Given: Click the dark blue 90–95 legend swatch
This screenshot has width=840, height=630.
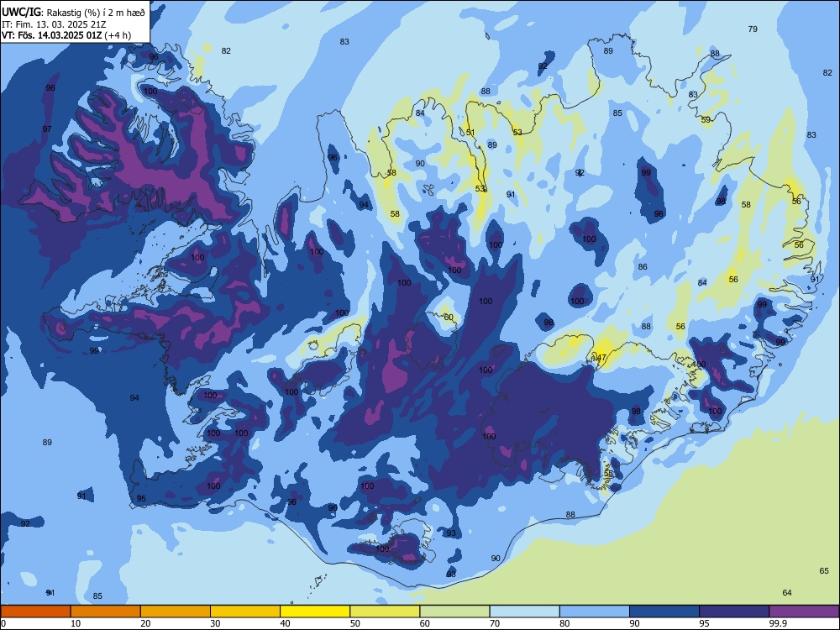Looking at the screenshot, I should pyautogui.click(x=664, y=612).
